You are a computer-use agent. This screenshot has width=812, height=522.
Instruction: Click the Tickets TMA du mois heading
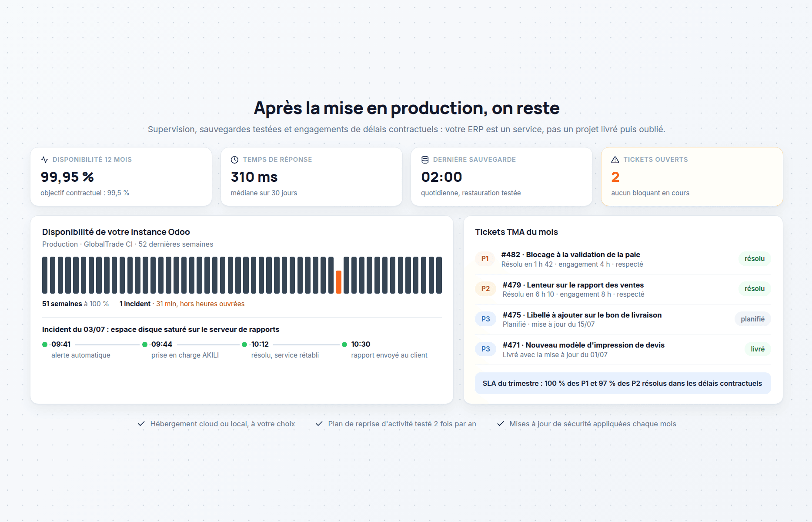(516, 232)
